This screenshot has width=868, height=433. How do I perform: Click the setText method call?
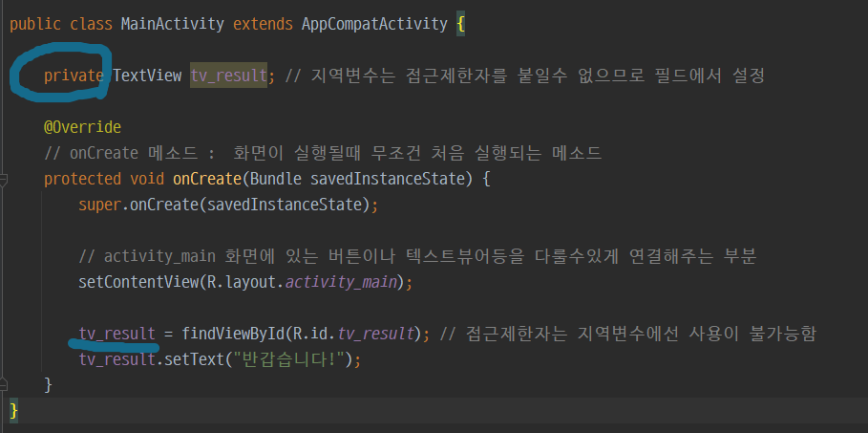point(194,359)
